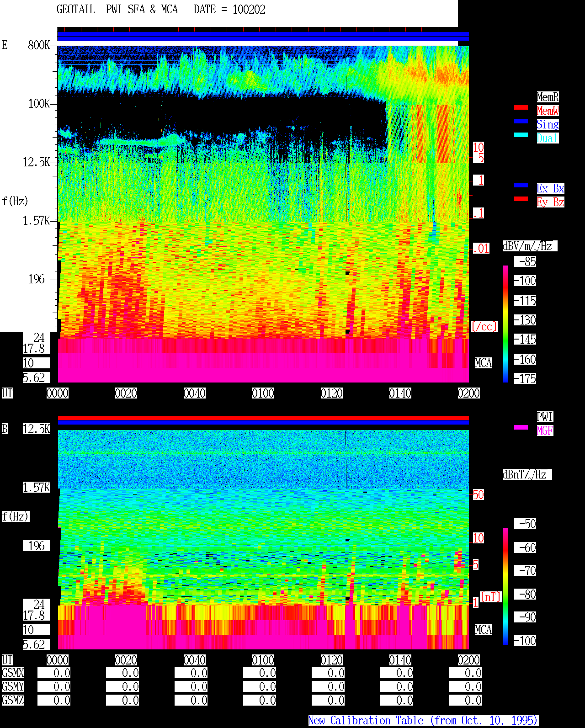Click the dBnT/√Hz color scale bar

(505, 586)
